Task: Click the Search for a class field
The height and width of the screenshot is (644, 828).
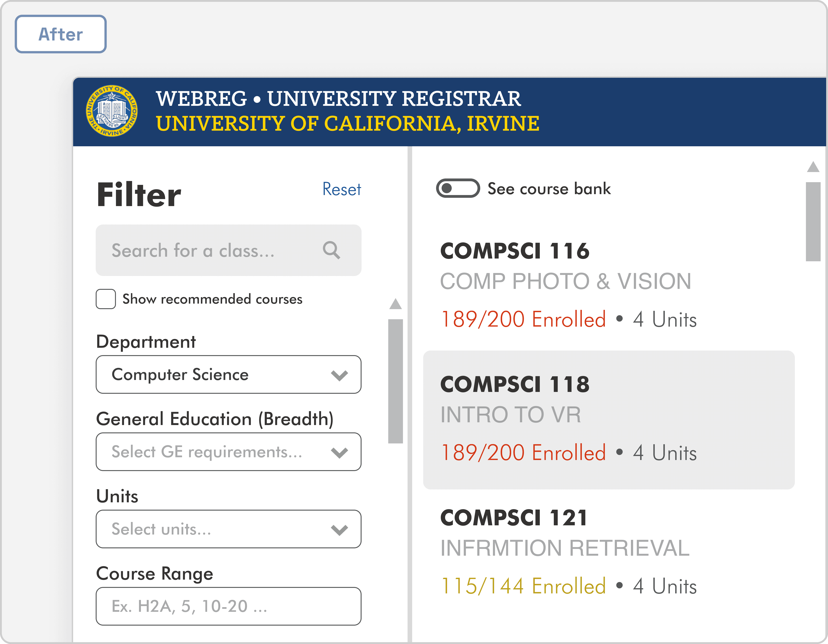Action: coord(229,250)
